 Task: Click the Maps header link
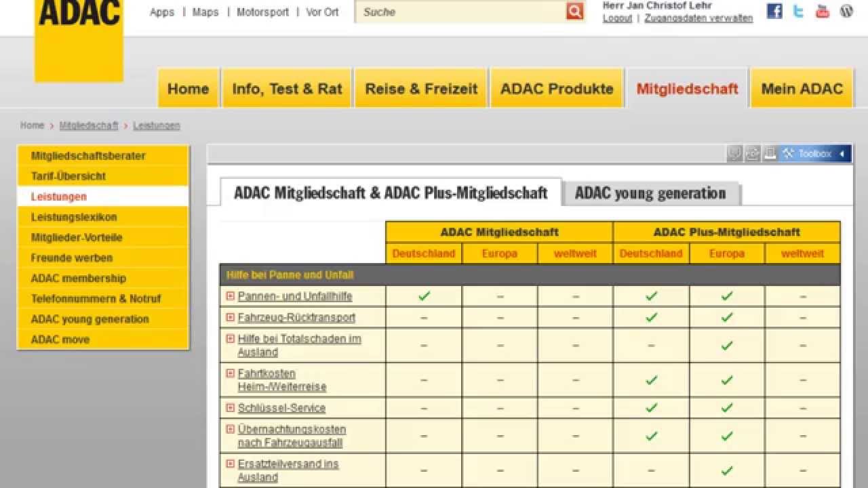(x=205, y=12)
